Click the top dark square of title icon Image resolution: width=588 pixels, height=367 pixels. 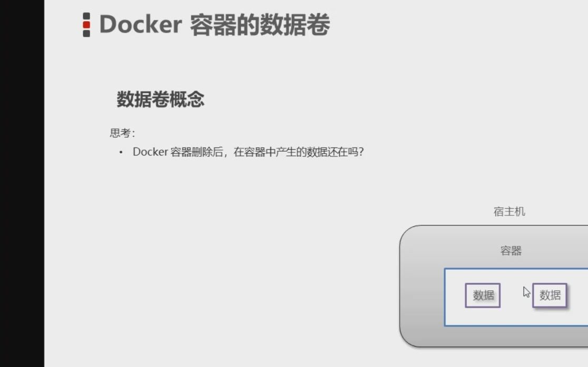86,16
